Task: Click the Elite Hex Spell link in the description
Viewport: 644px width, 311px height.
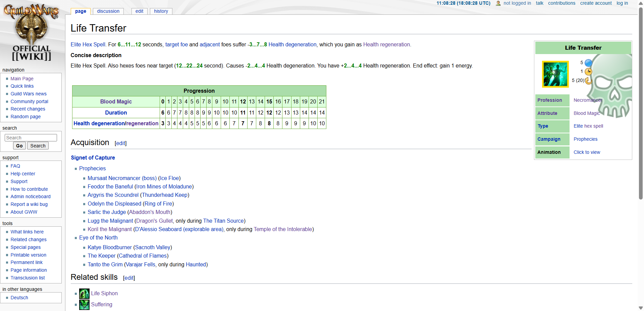Action: [88, 44]
